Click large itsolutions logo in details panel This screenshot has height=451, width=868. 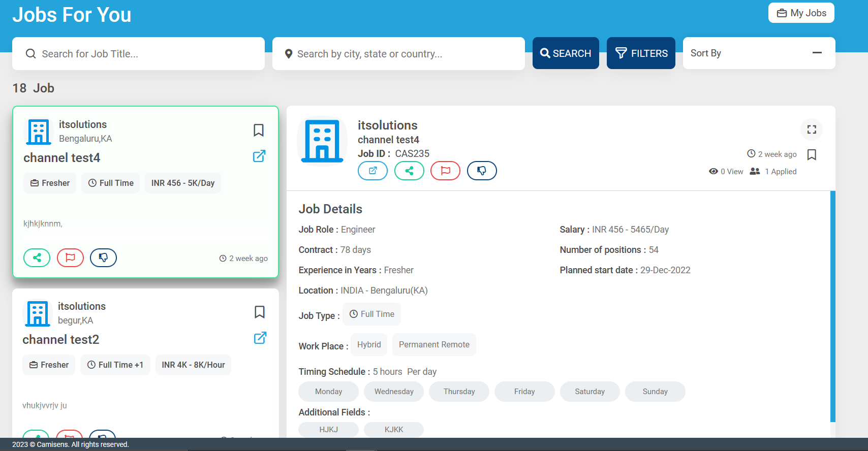[322, 142]
